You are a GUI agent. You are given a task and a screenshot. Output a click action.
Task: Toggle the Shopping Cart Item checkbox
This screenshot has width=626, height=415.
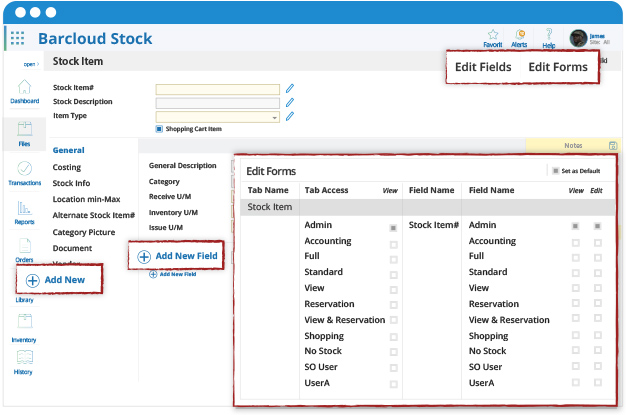tap(159, 129)
